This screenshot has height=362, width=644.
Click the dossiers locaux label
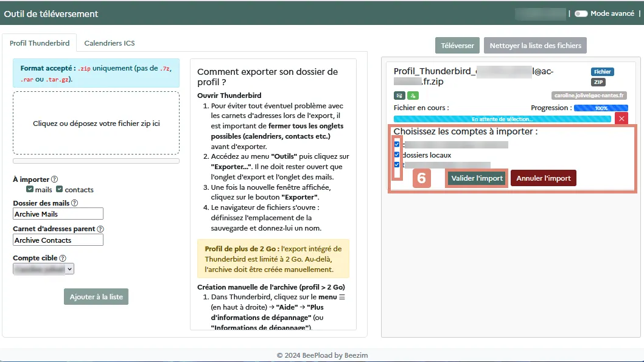pyautogui.click(x=427, y=155)
